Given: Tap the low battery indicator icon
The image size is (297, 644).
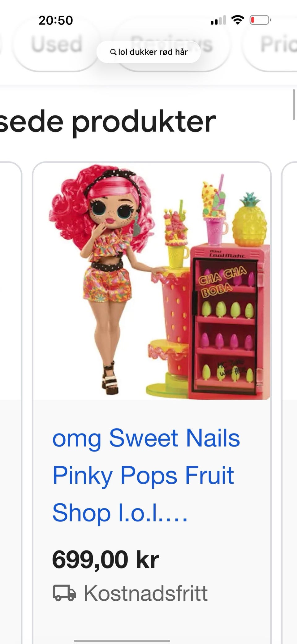Looking at the screenshot, I should pos(260,20).
